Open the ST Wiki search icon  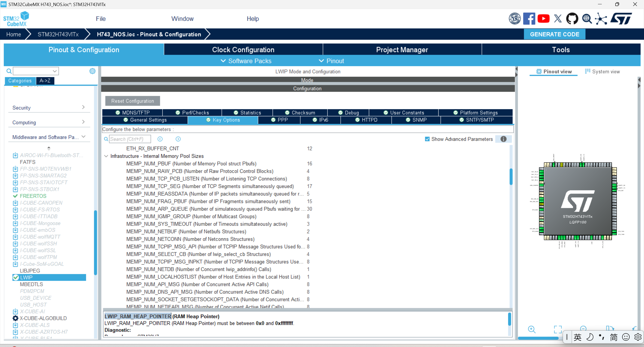coord(587,19)
